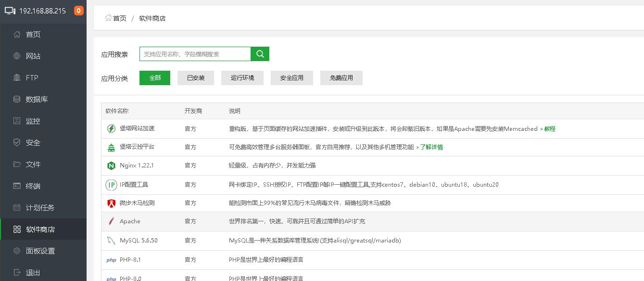Screen dimensions: 644x281
Task: Click the Apache description 世界排名第一
Action: tap(297, 221)
